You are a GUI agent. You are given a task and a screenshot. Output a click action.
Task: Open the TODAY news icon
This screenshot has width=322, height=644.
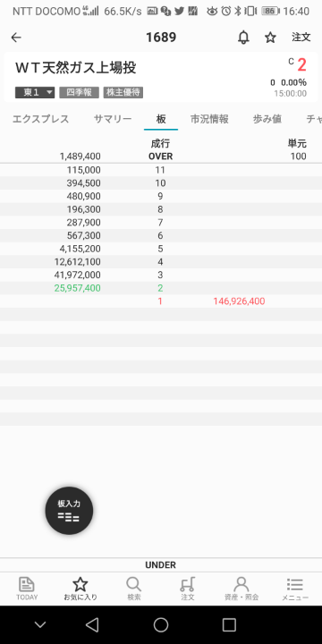27,589
